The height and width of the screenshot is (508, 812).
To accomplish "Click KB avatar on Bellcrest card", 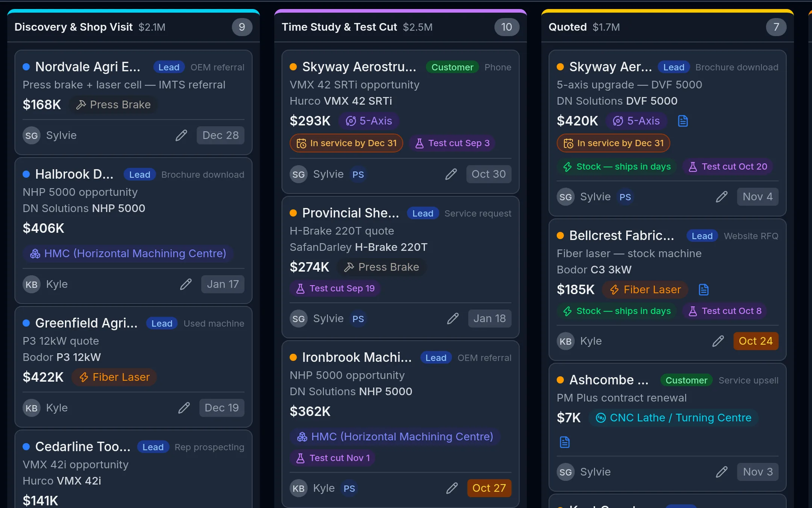I will coord(565,341).
